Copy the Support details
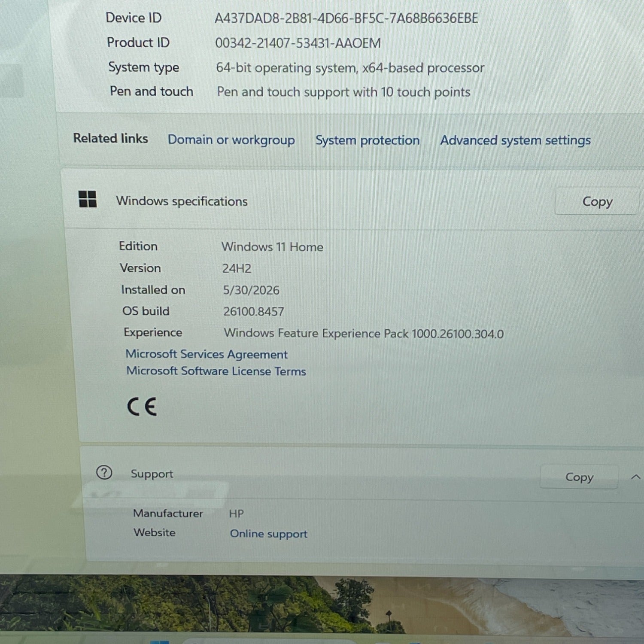This screenshot has height=644, width=644. click(579, 477)
